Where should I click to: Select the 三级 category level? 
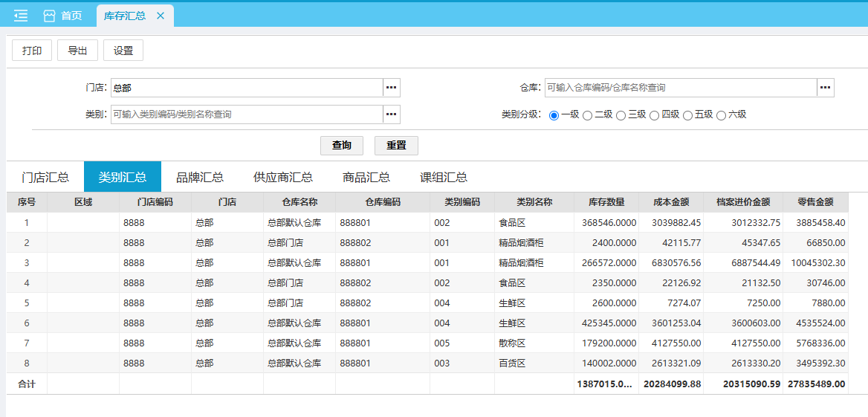pyautogui.click(x=621, y=115)
